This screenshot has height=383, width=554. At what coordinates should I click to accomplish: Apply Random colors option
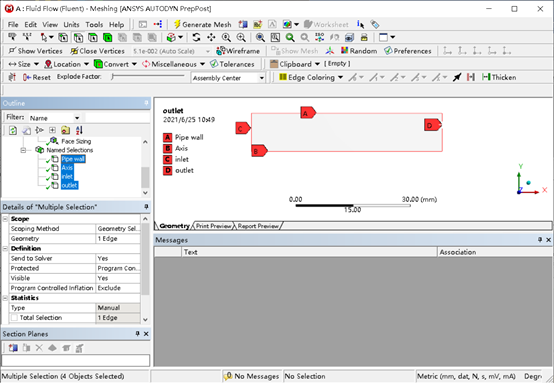359,51
